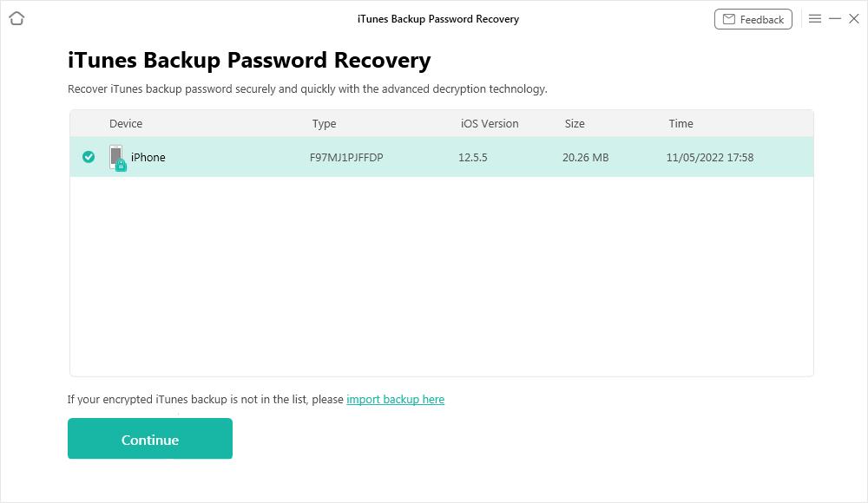Click the 12.5.5 iOS version cell
The image size is (868, 503).
pyautogui.click(x=473, y=158)
